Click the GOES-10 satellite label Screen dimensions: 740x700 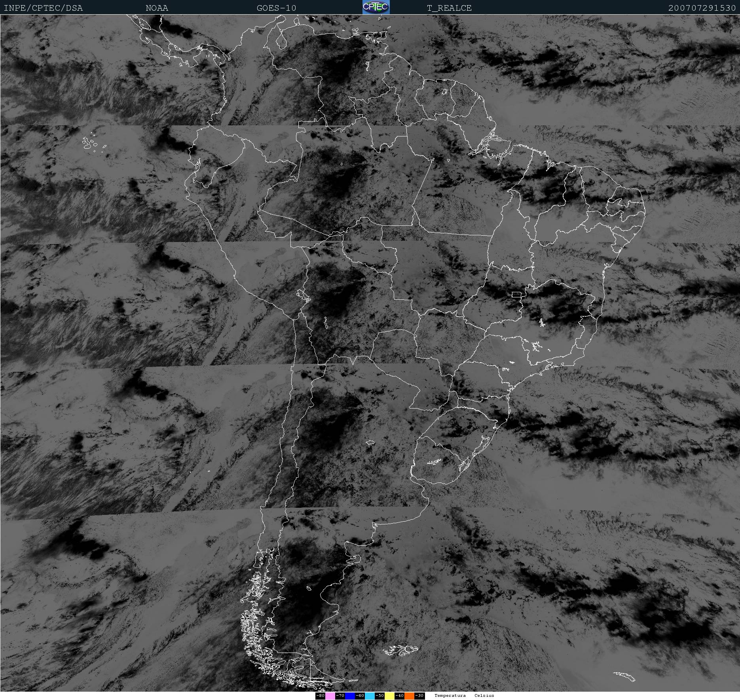[276, 8]
